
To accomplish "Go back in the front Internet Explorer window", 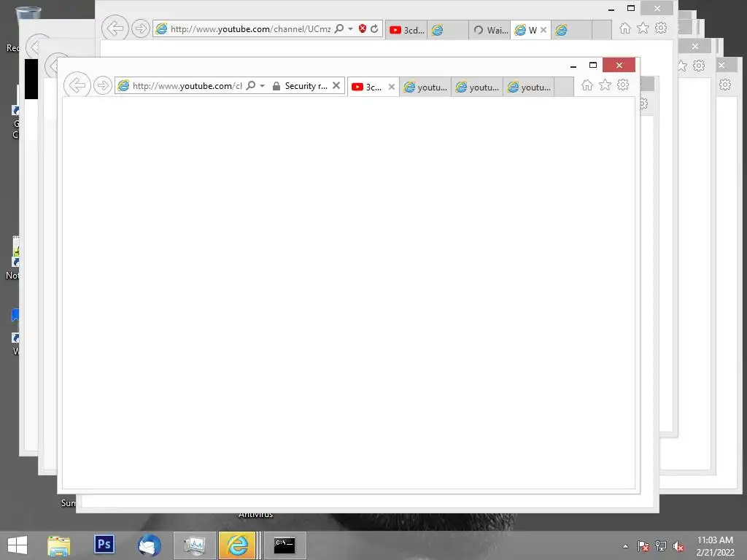I will pyautogui.click(x=77, y=86).
